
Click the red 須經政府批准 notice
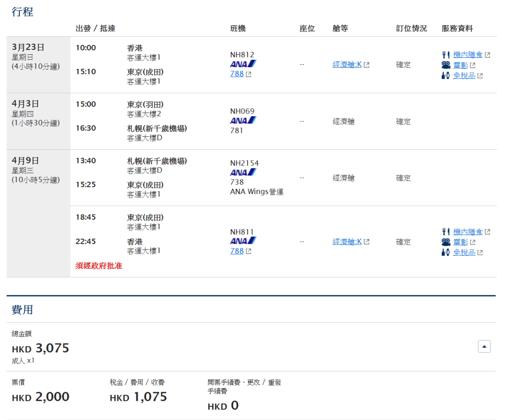pyautogui.click(x=98, y=266)
